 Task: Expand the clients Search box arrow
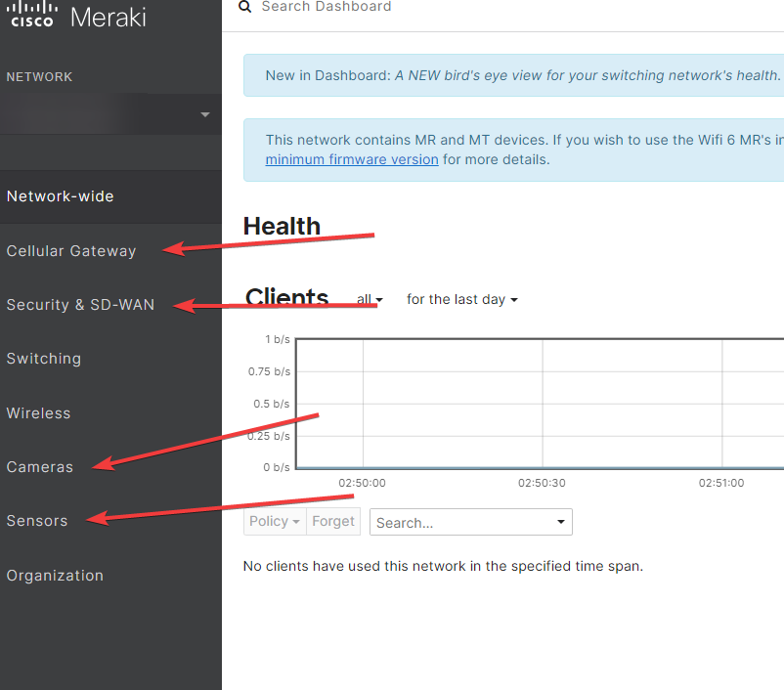click(561, 523)
